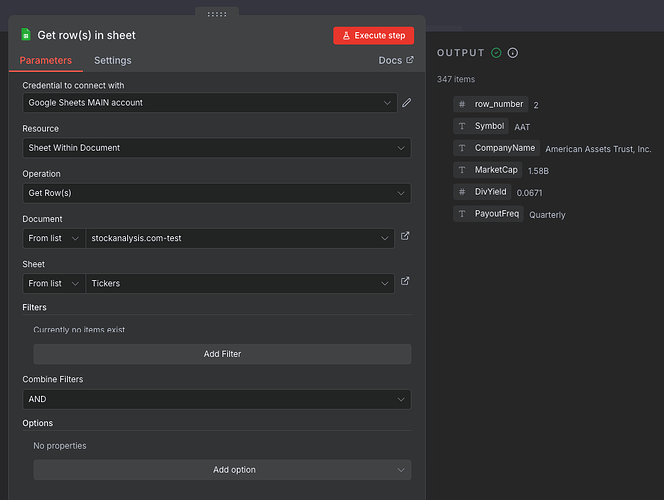Open Document in new tab icon
This screenshot has height=500, width=664.
(405, 237)
